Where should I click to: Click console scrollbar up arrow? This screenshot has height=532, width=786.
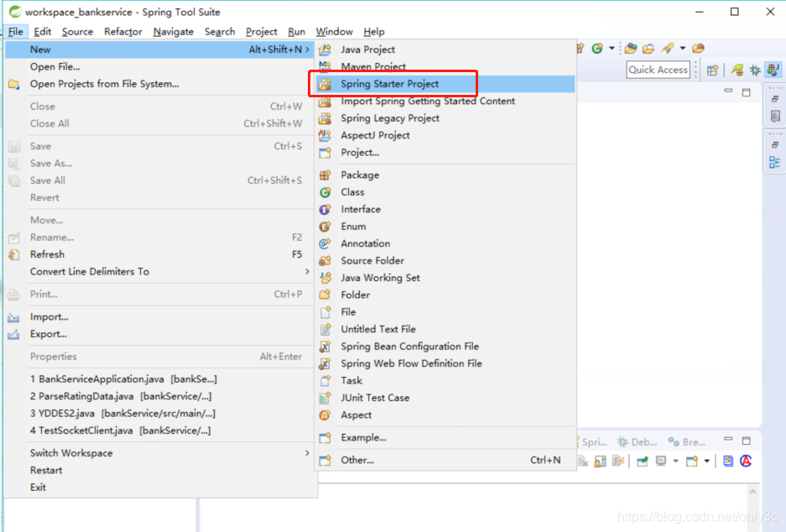click(752, 492)
